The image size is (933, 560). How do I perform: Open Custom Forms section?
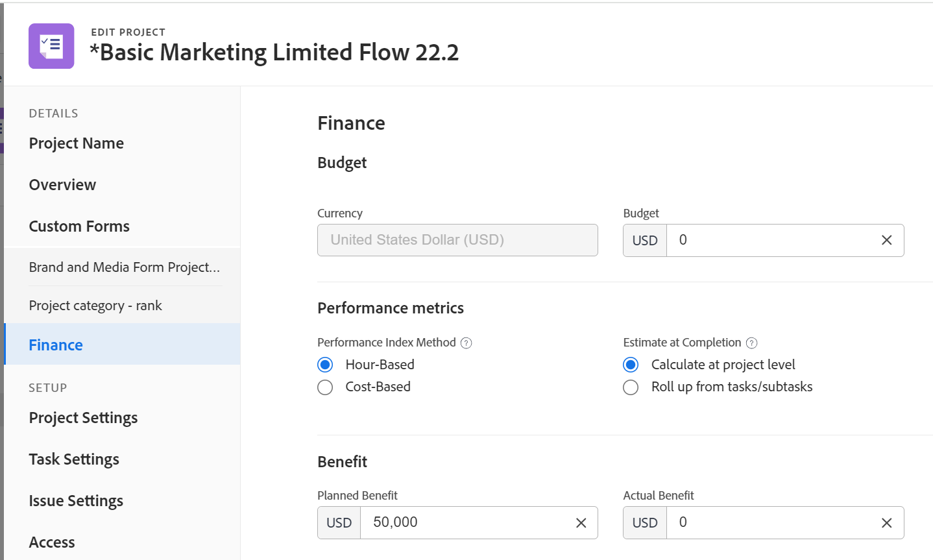79,226
